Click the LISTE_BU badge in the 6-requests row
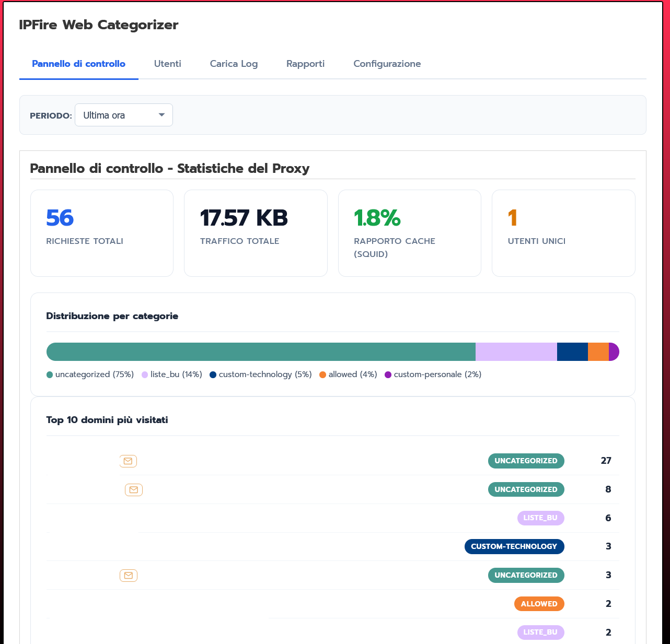 tap(540, 518)
